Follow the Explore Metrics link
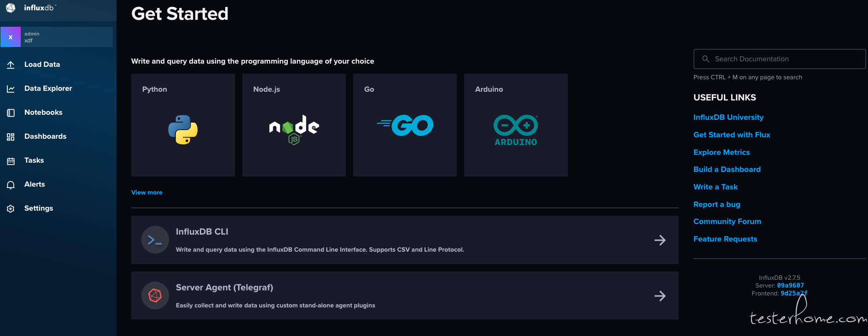 [x=722, y=152]
